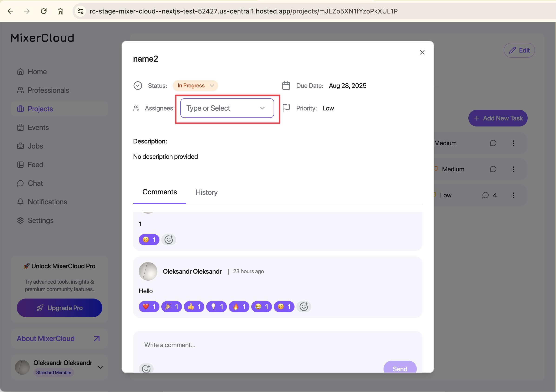The image size is (556, 392).
Task: Click the add reaction icon under comment '1'
Action: point(169,240)
